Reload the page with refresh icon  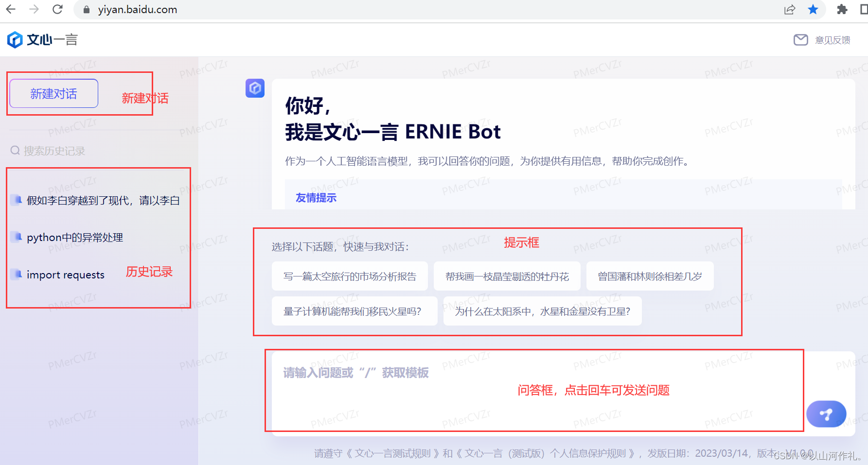[57, 9]
